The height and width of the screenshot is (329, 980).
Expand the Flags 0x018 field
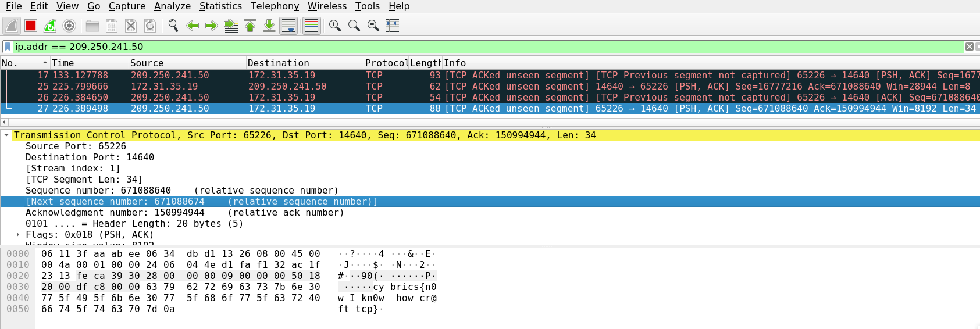[18, 235]
